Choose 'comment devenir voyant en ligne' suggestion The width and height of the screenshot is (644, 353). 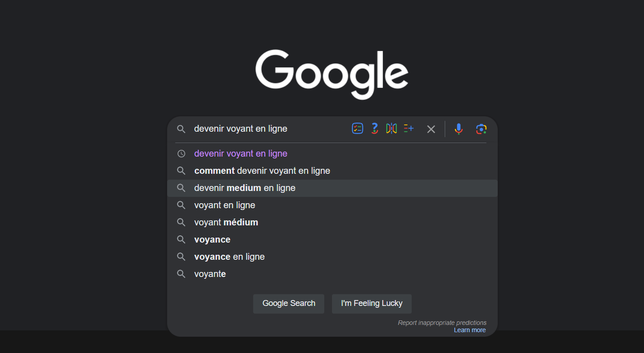coord(332,171)
